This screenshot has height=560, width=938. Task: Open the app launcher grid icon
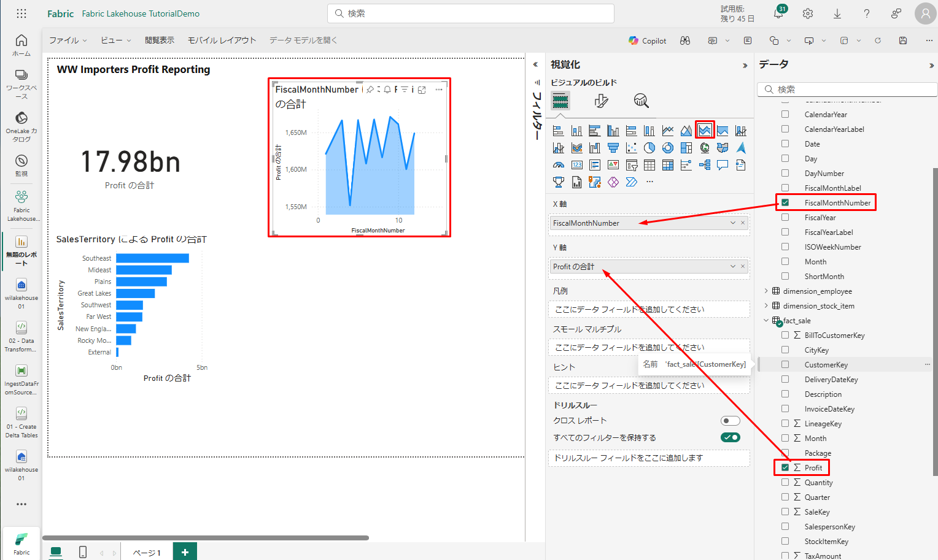21,13
